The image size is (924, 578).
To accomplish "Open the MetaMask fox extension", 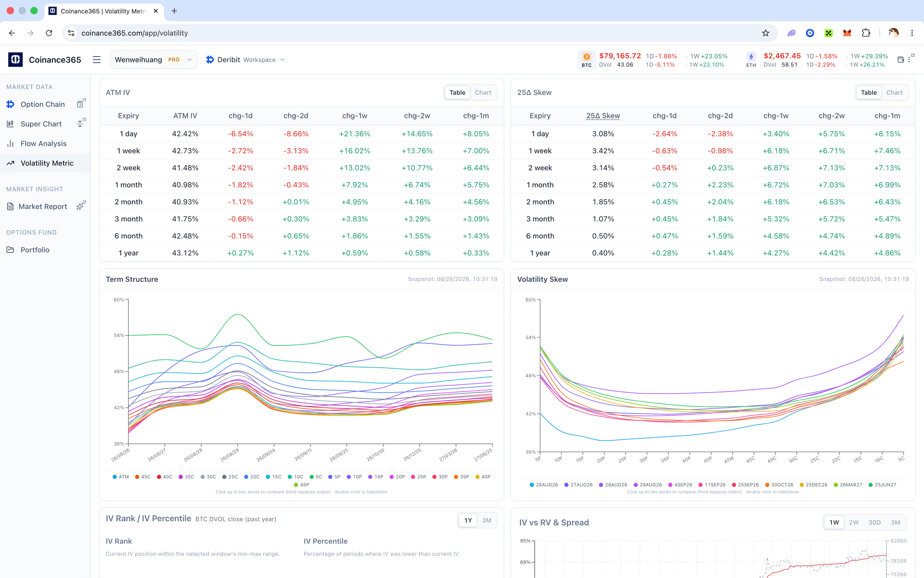I will click(x=847, y=33).
